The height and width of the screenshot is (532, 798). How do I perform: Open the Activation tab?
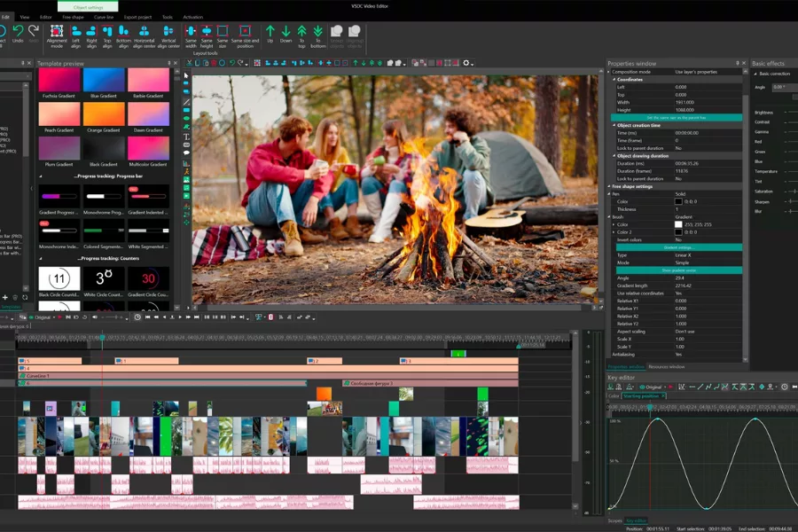(193, 17)
